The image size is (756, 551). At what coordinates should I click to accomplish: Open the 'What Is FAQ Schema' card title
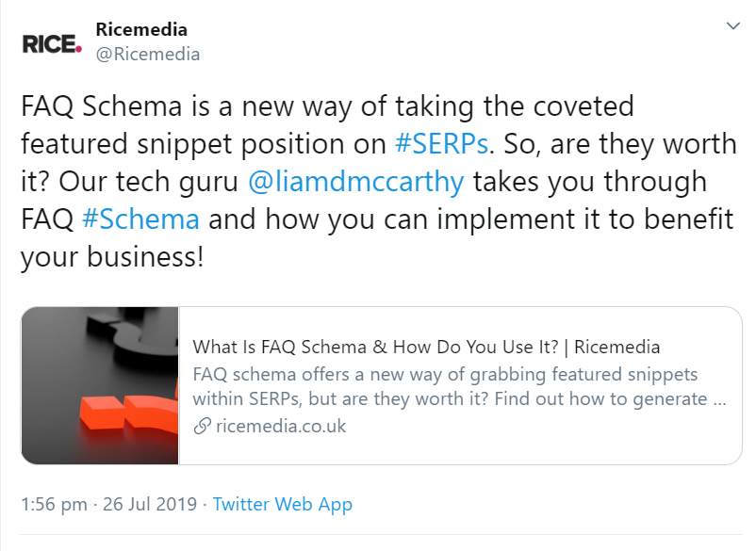pos(426,347)
